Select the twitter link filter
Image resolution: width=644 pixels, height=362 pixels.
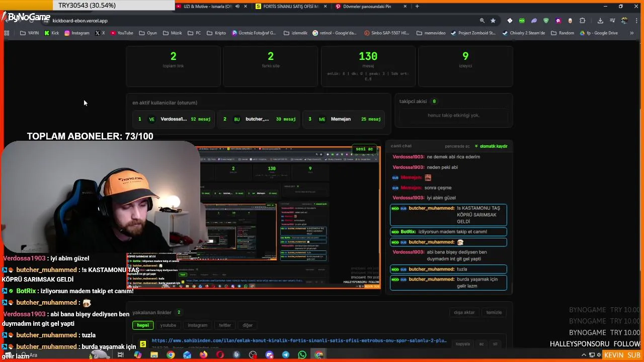click(225, 325)
